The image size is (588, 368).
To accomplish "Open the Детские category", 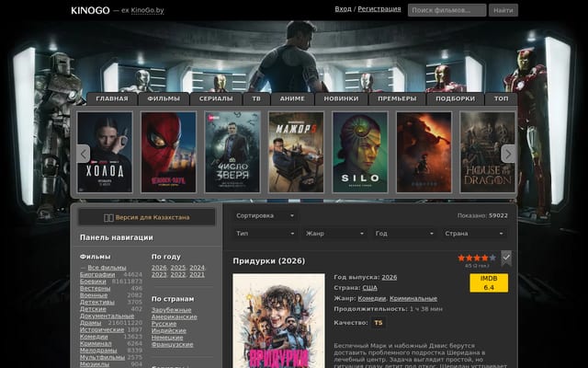I will click(x=93, y=309).
